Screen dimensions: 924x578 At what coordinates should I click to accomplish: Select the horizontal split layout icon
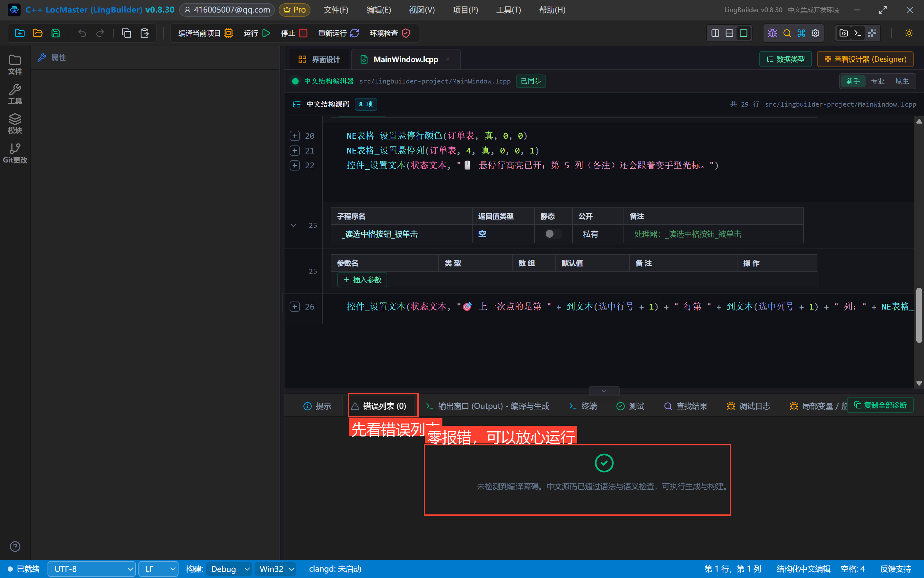coord(729,33)
